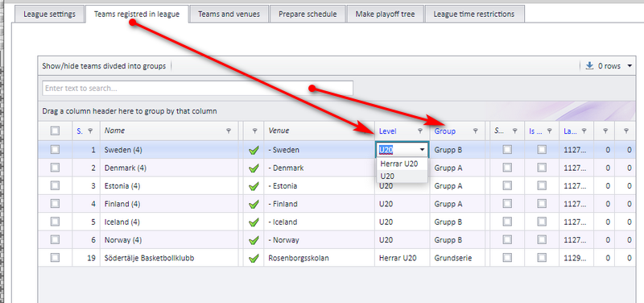Click green checkmark in Sweden row
Viewport: 644px width, 303px height.
point(254,151)
